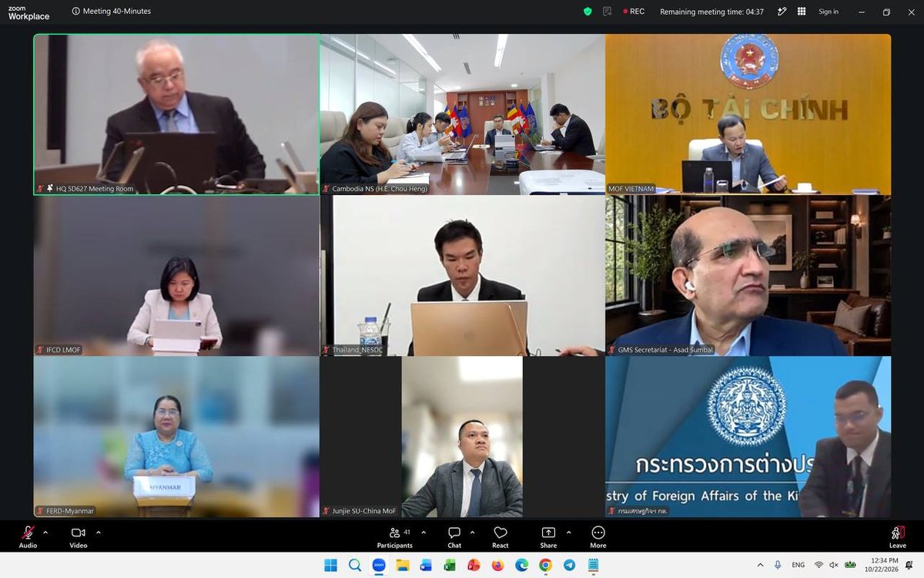Toggle the system volume mute icon
This screenshot has height=578, width=924.
pos(834,565)
